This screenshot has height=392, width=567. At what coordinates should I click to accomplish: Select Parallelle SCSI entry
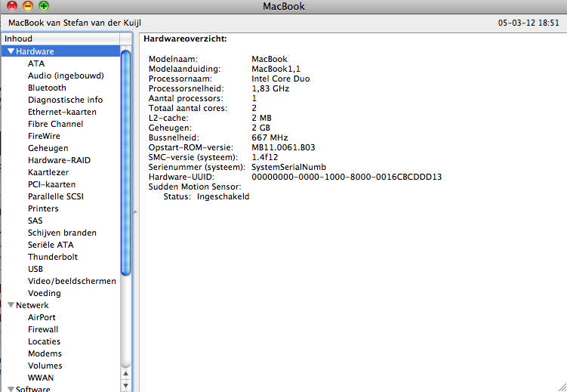(56, 196)
